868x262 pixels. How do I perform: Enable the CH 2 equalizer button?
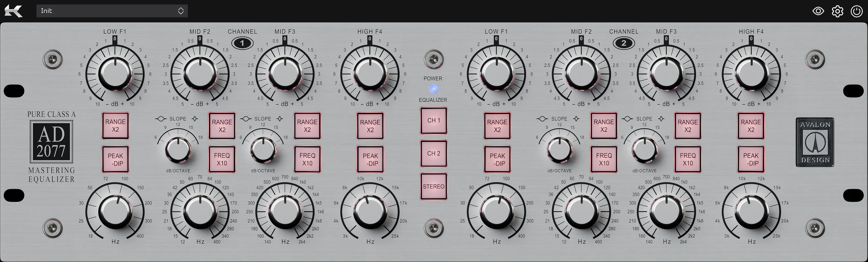[x=434, y=153]
